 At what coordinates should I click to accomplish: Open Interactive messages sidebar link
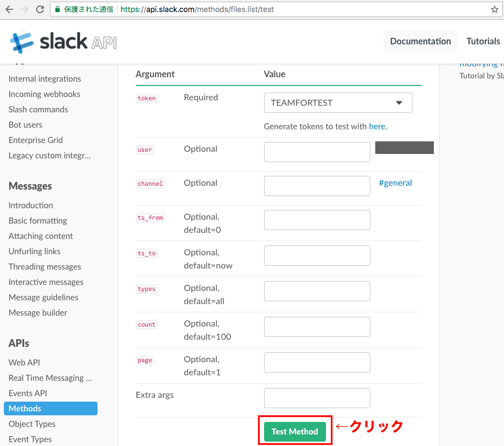(x=46, y=282)
